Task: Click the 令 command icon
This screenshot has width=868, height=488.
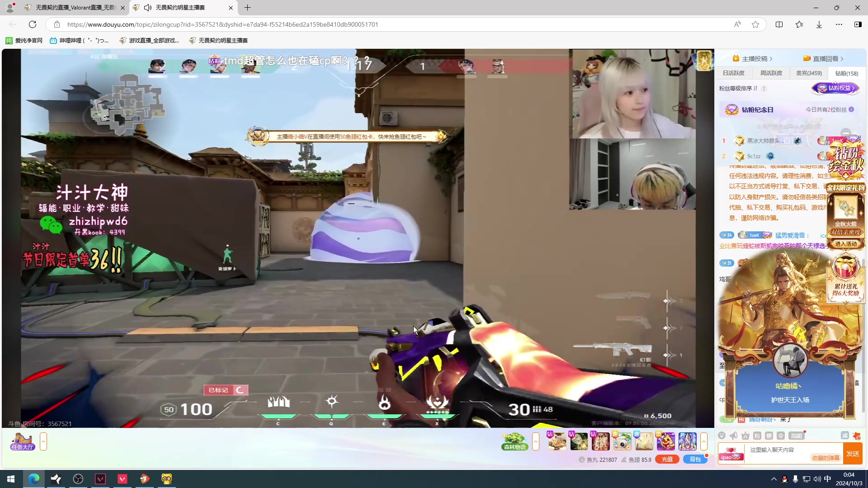Action: [x=781, y=436]
